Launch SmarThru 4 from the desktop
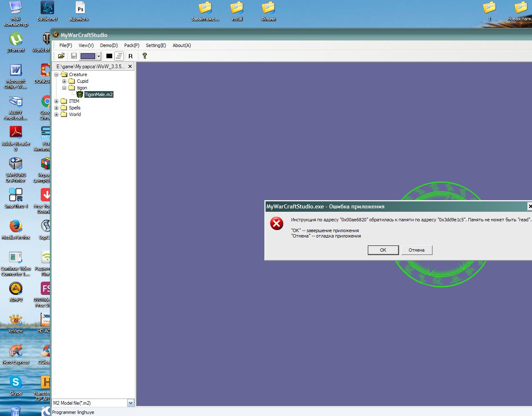Image resolution: width=532 pixels, height=416 pixels. [16, 198]
